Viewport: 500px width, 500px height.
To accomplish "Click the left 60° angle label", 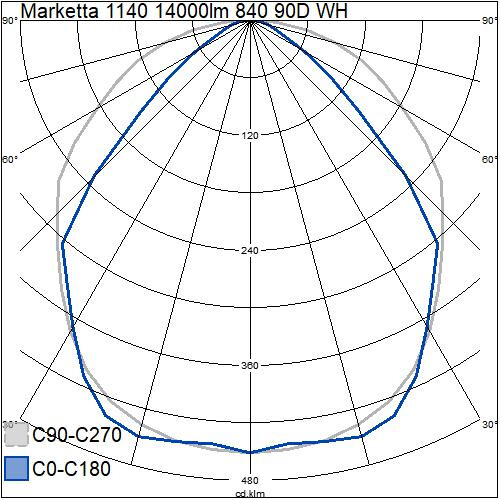I will click(x=10, y=160).
